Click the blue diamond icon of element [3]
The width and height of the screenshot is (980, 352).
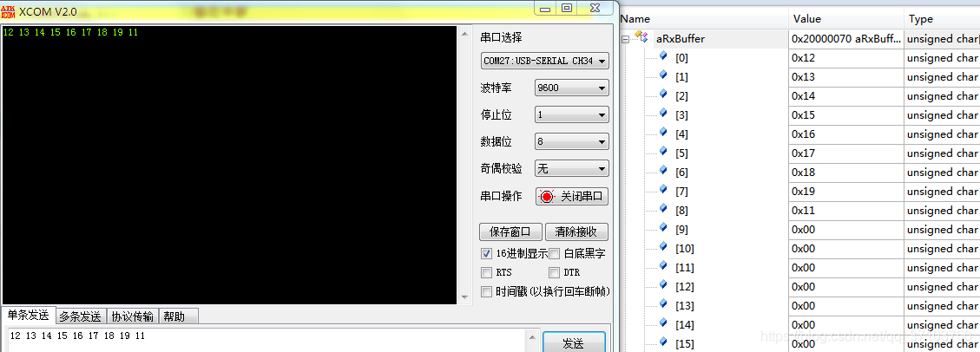coord(663,114)
